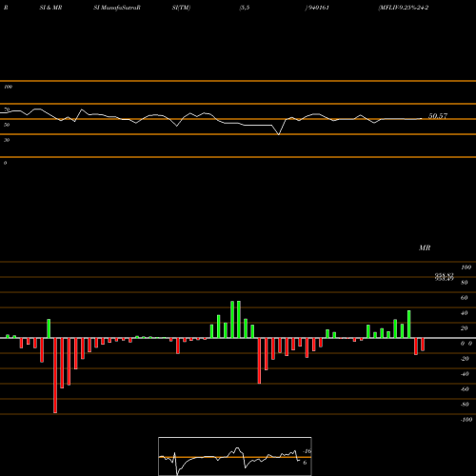
Task: Click the MR right axis label -80
Action: click(x=465, y=405)
